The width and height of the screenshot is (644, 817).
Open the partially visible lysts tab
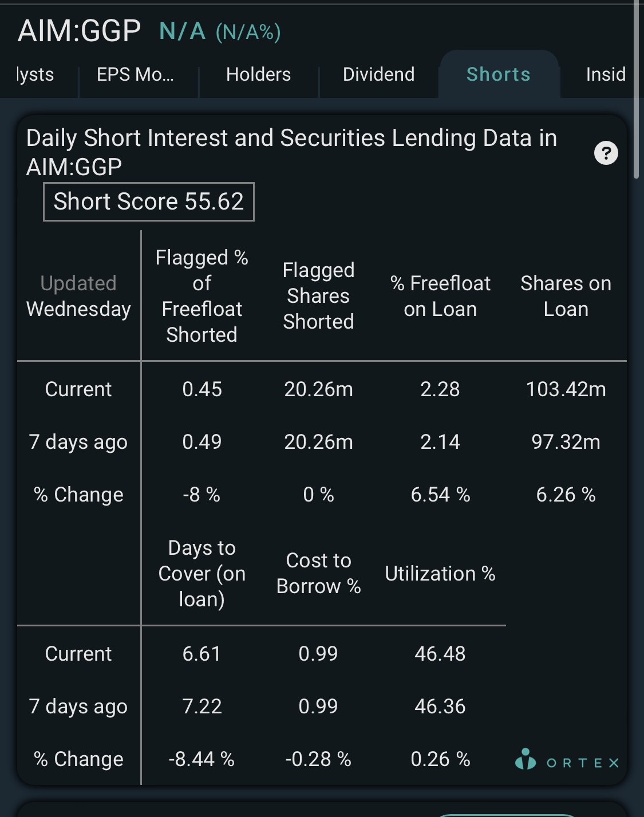coord(35,74)
